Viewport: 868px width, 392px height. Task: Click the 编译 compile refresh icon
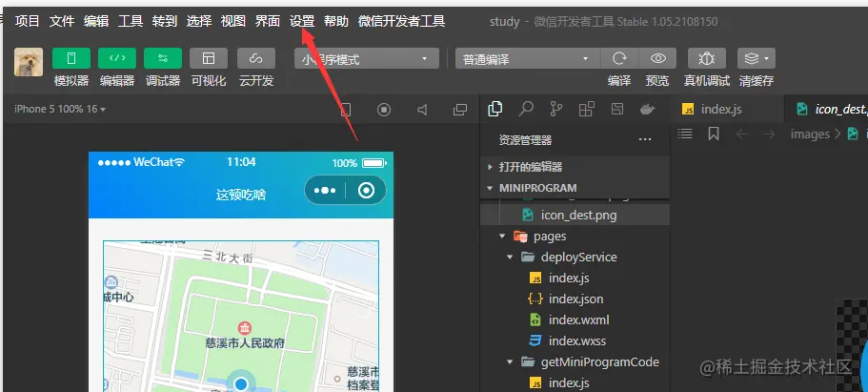619,58
